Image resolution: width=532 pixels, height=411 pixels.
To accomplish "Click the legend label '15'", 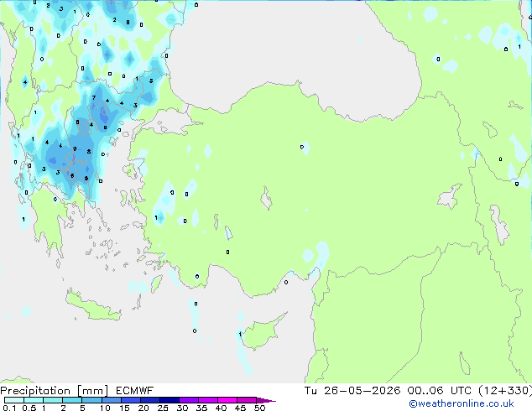I will coord(124,408).
